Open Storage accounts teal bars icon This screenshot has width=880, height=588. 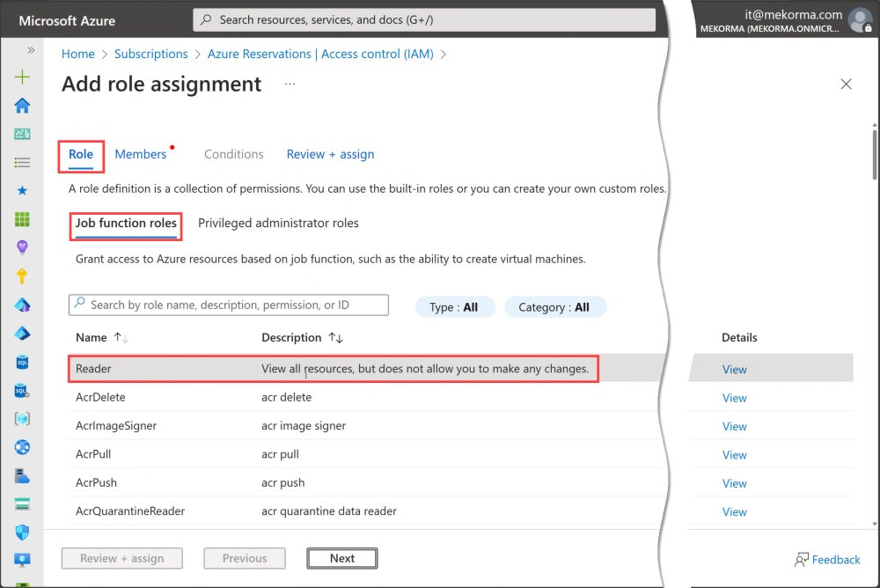click(22, 504)
